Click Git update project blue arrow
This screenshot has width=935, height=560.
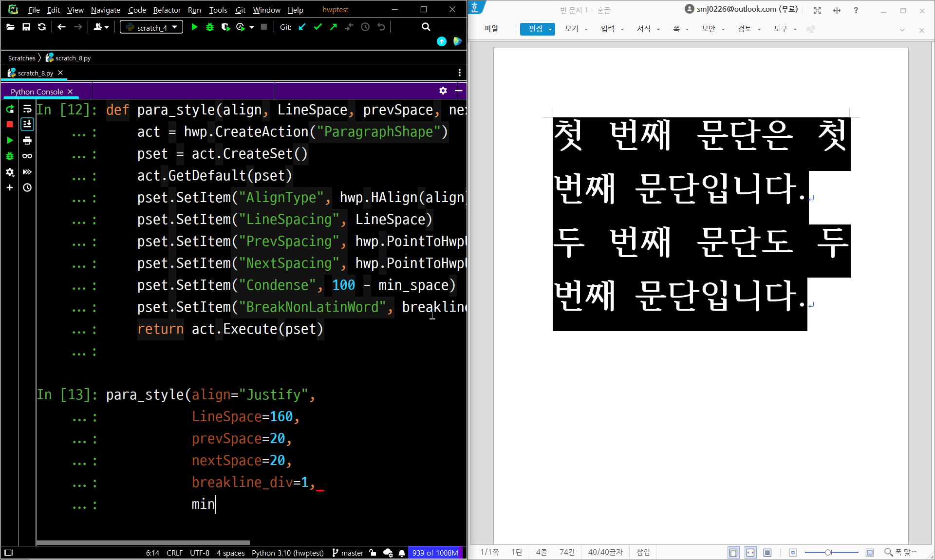302,27
